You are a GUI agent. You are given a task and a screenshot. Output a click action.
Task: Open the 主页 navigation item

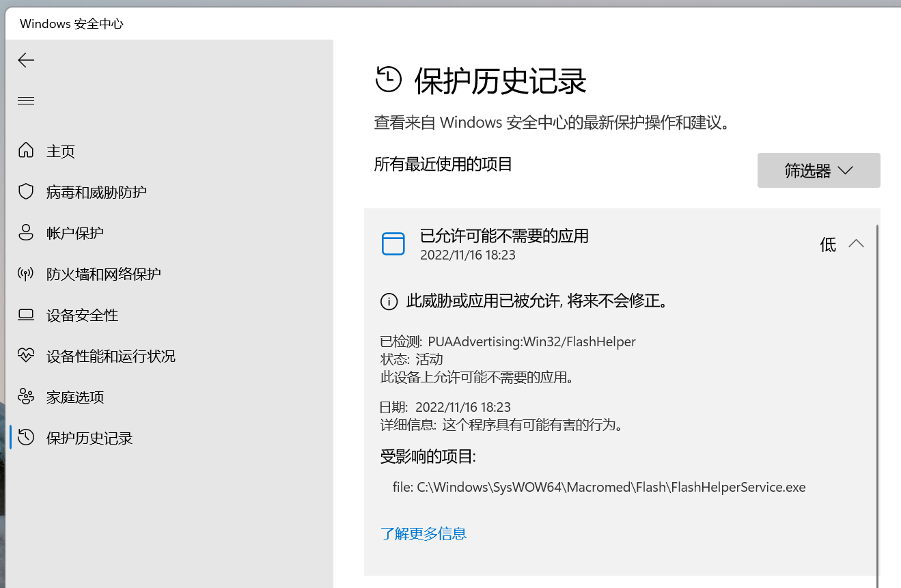[169, 151]
